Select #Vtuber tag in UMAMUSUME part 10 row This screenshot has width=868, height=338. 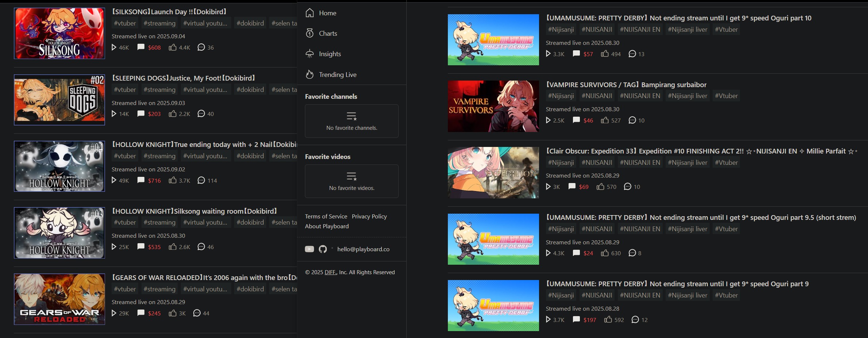[726, 30]
